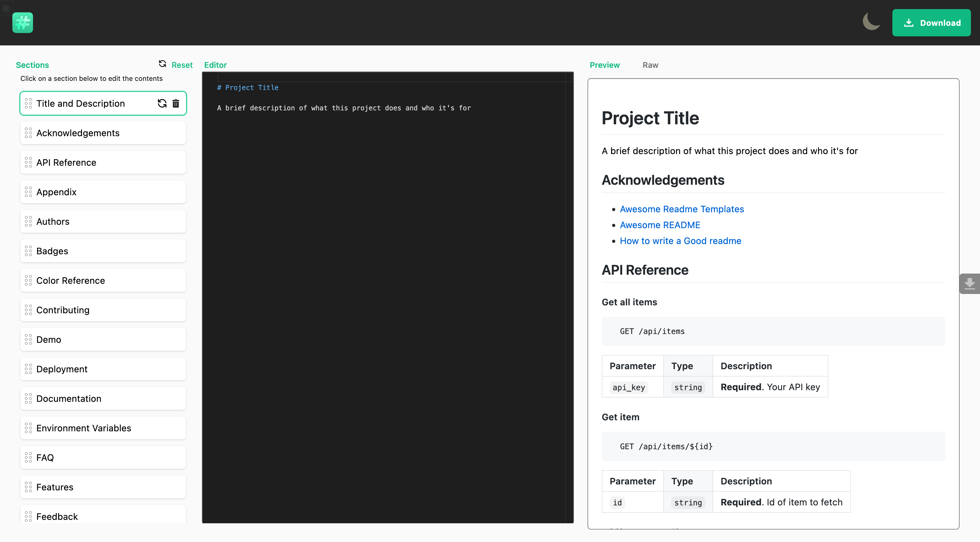Grab drag handle of Title and Description

coord(28,104)
